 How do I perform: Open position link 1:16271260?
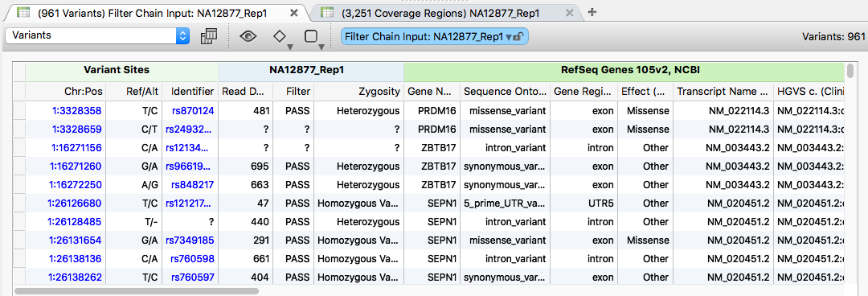pos(76,166)
